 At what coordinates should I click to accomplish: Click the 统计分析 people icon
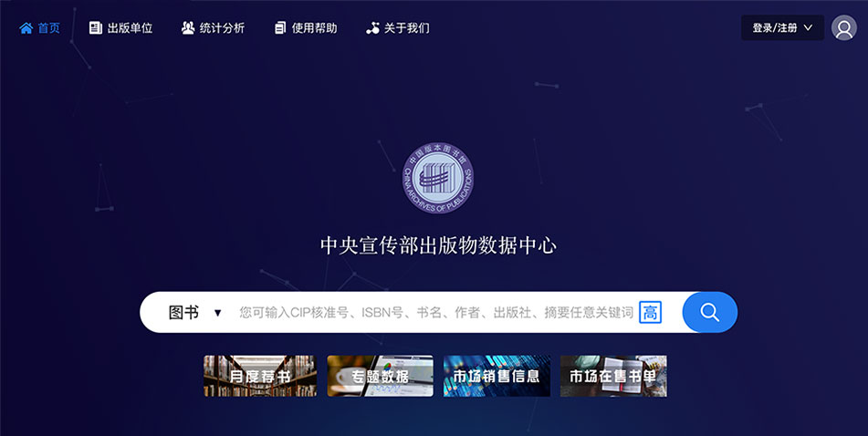tap(188, 28)
